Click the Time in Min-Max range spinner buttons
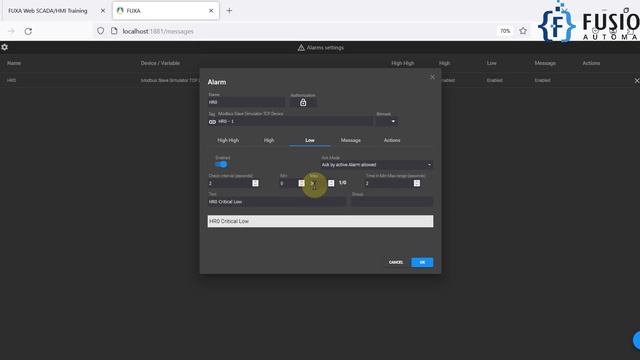 click(x=417, y=183)
